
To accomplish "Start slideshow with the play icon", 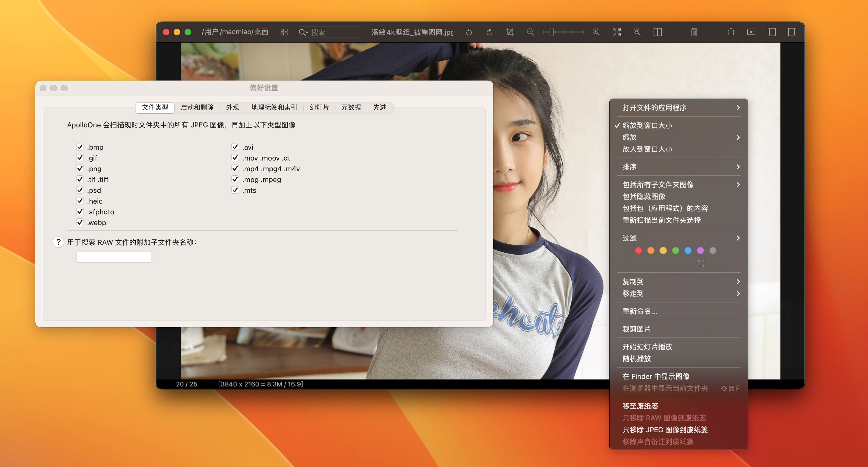I will (x=751, y=32).
